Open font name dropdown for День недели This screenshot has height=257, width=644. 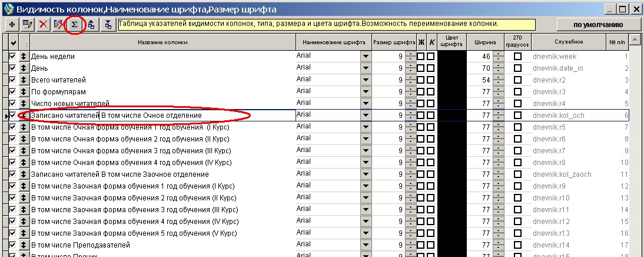tap(366, 57)
